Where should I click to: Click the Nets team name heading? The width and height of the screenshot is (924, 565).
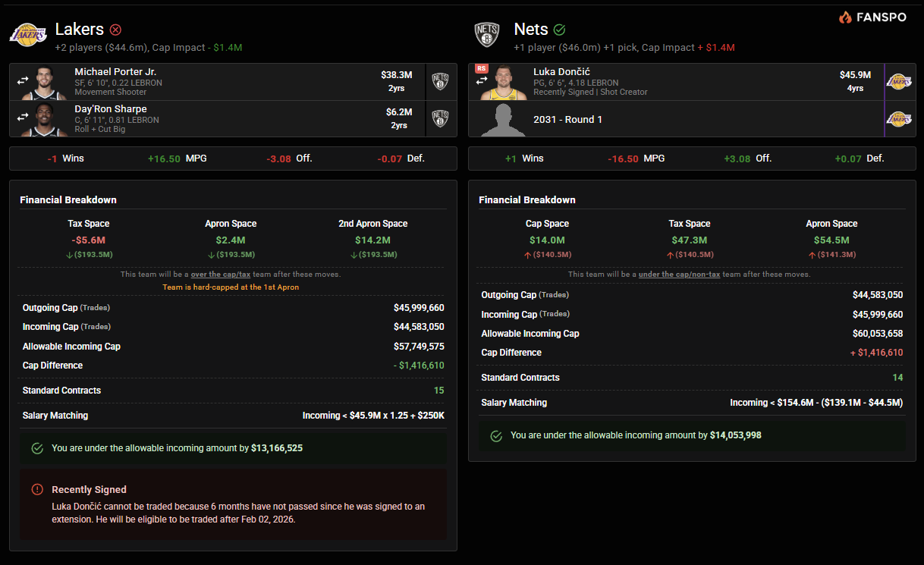531,29
